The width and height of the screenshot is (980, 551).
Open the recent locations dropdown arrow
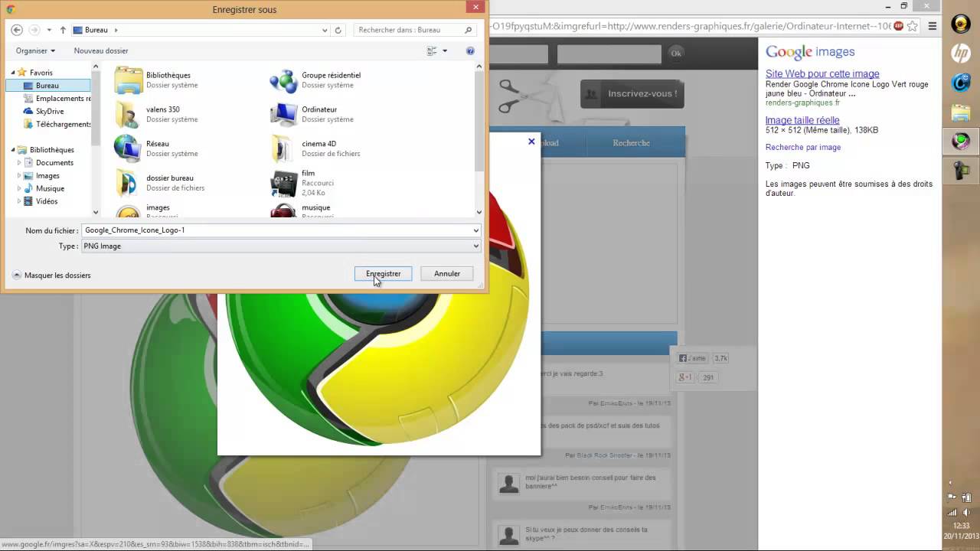tap(49, 30)
